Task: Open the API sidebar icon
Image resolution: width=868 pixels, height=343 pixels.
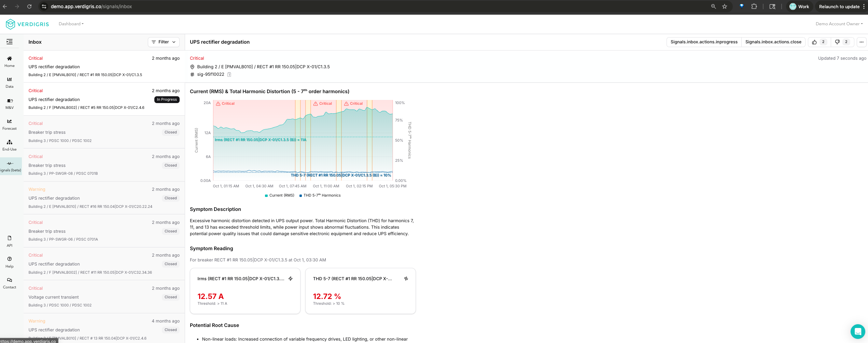Action: (x=10, y=241)
